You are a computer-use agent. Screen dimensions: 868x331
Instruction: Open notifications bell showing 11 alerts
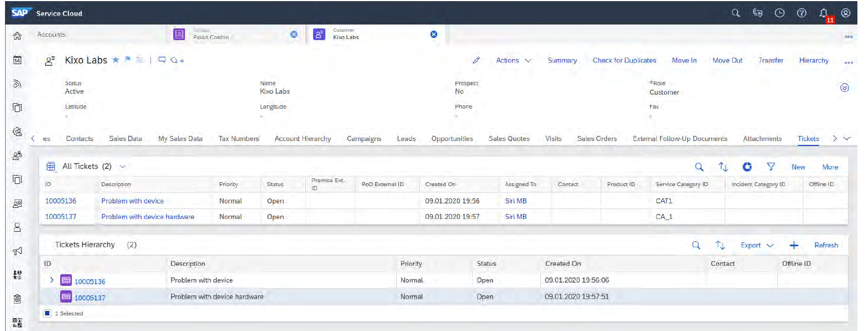[823, 12]
